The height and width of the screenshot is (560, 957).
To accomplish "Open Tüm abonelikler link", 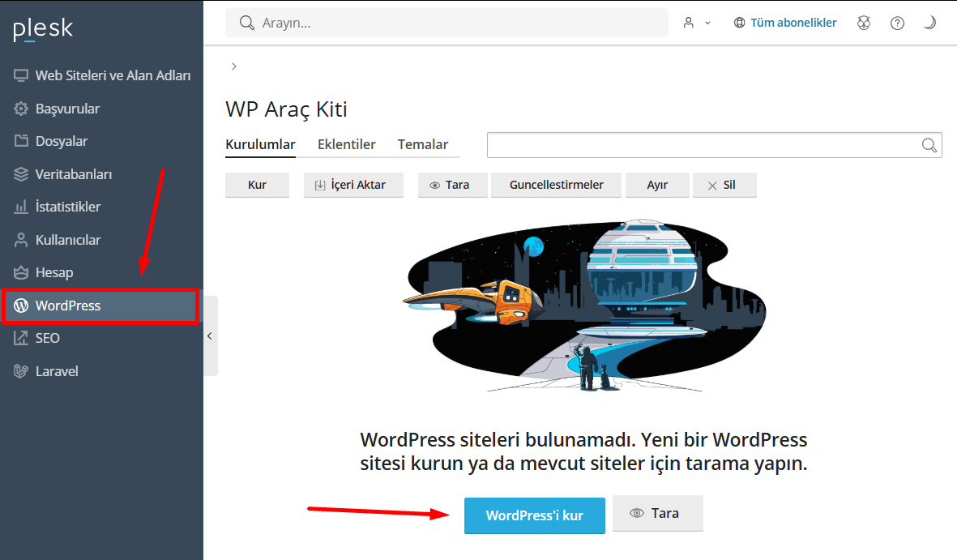I will 785,23.
